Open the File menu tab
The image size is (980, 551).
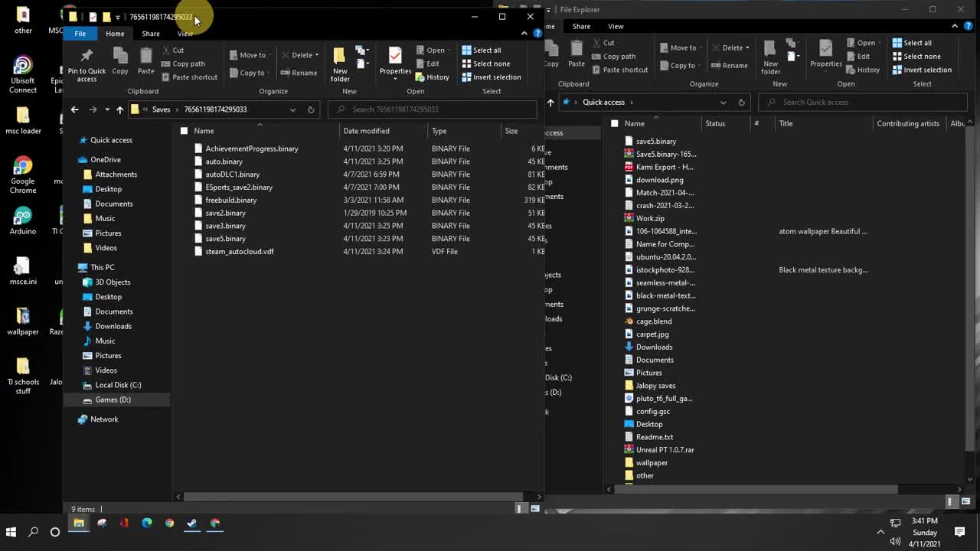pos(80,34)
